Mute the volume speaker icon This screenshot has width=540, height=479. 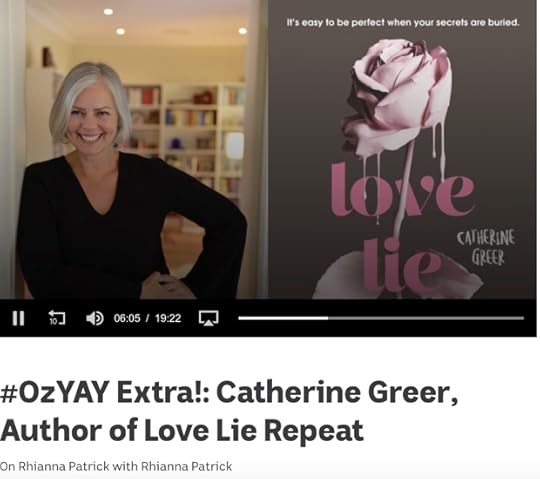click(x=94, y=318)
